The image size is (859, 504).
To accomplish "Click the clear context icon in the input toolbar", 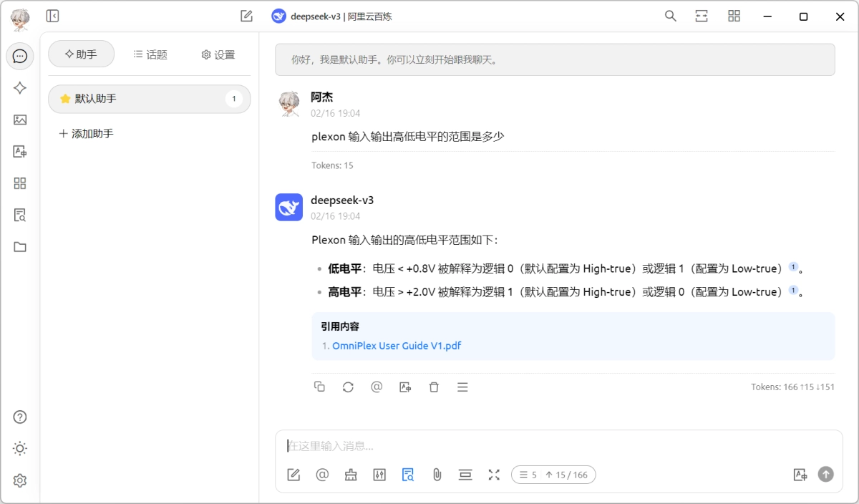I will point(465,474).
